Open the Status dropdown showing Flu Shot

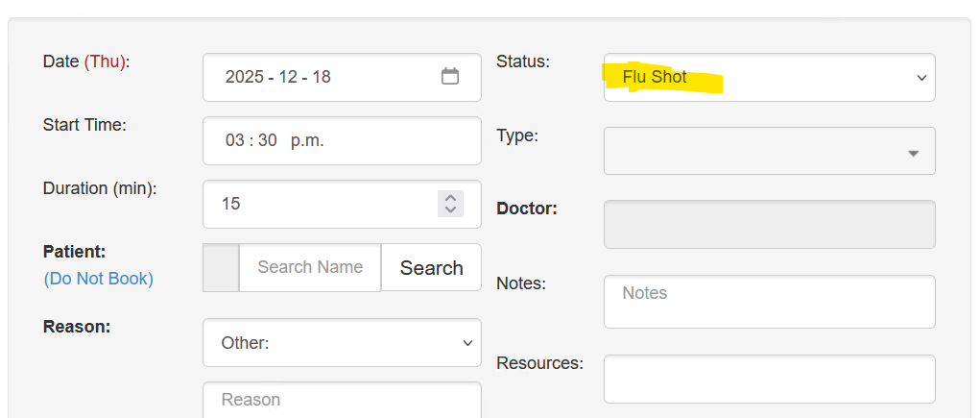tap(769, 77)
